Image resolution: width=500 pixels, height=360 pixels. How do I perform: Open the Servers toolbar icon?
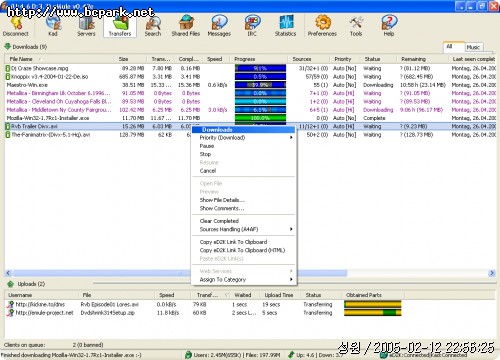click(86, 26)
